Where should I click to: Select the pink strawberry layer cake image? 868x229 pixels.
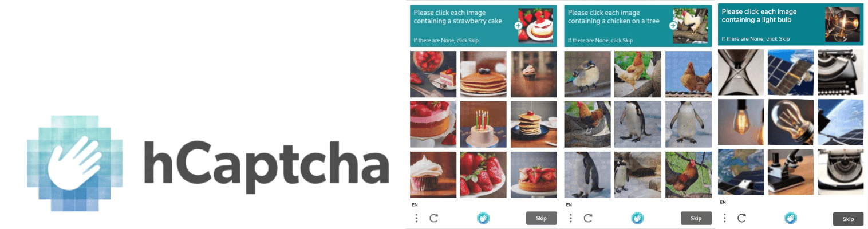click(x=433, y=124)
